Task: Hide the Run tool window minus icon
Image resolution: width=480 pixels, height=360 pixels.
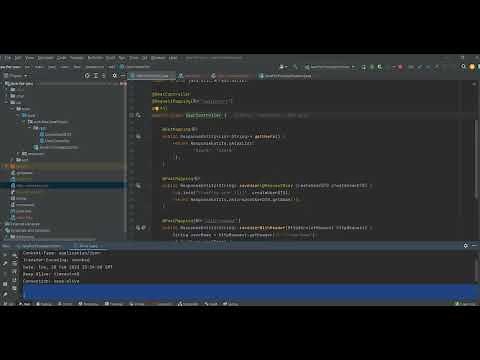Action: 474,246
